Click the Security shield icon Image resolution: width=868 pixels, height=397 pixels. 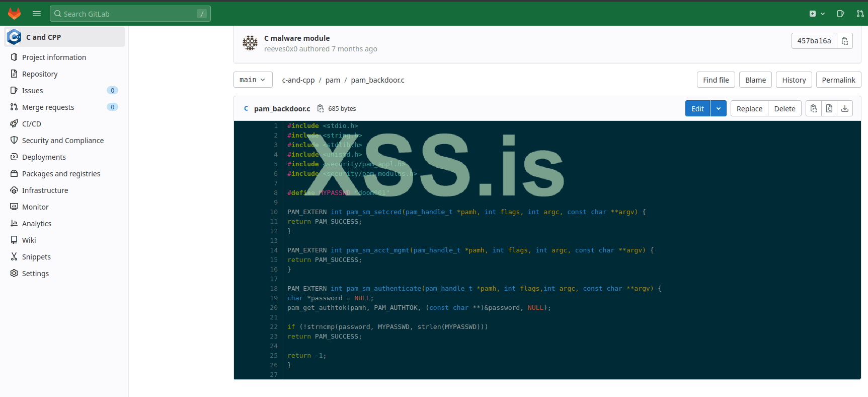(14, 140)
